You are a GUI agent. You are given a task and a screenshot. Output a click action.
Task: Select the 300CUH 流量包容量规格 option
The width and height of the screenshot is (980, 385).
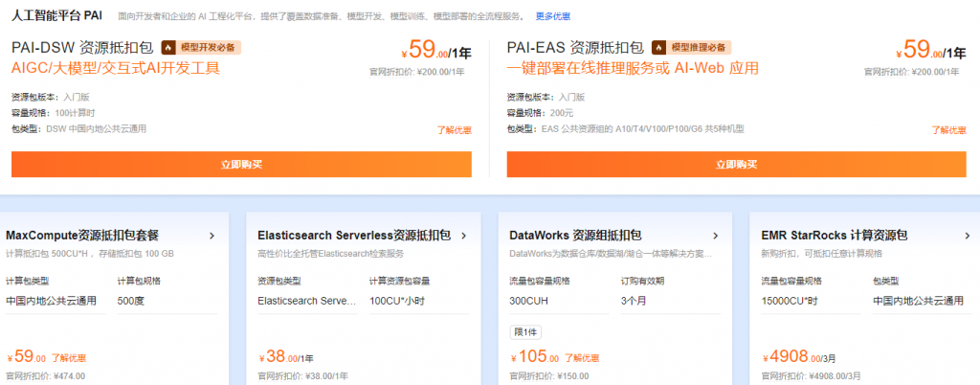coord(530,301)
